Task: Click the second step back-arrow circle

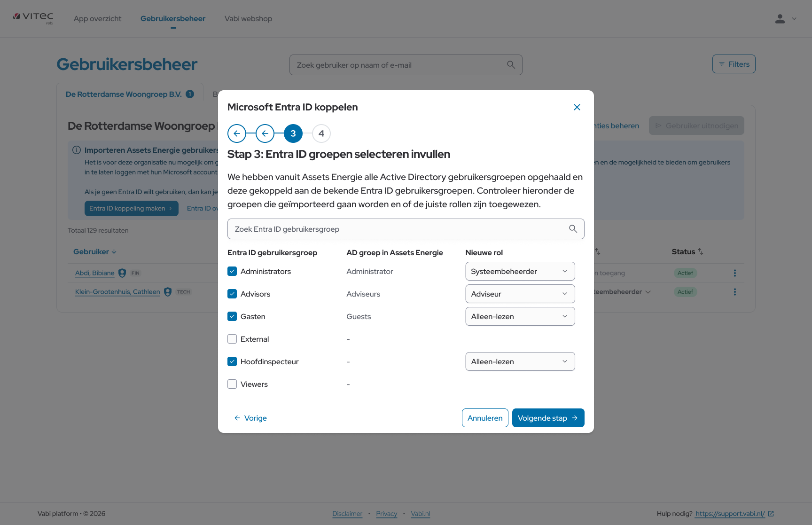Action: 265,133
